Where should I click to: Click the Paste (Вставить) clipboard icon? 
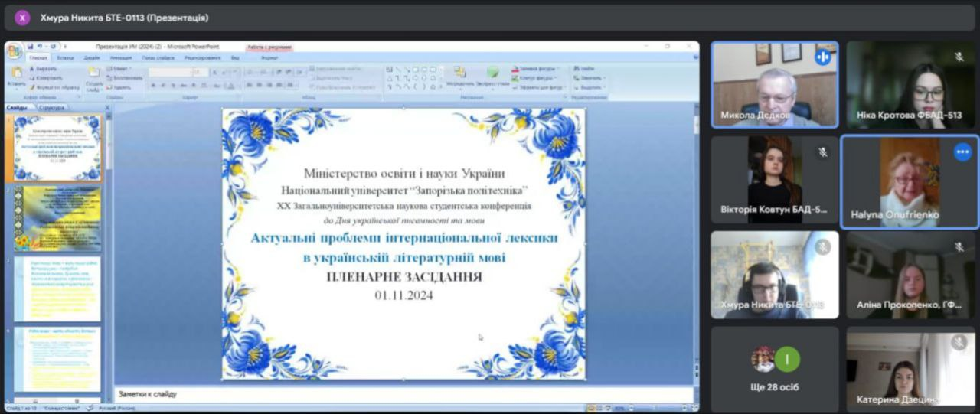coord(16,75)
